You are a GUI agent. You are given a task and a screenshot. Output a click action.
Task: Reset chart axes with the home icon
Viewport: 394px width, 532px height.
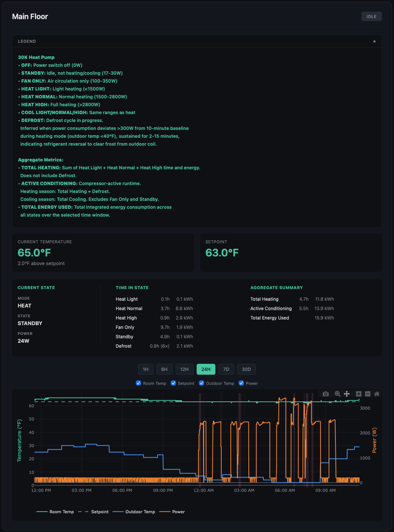pos(377,394)
